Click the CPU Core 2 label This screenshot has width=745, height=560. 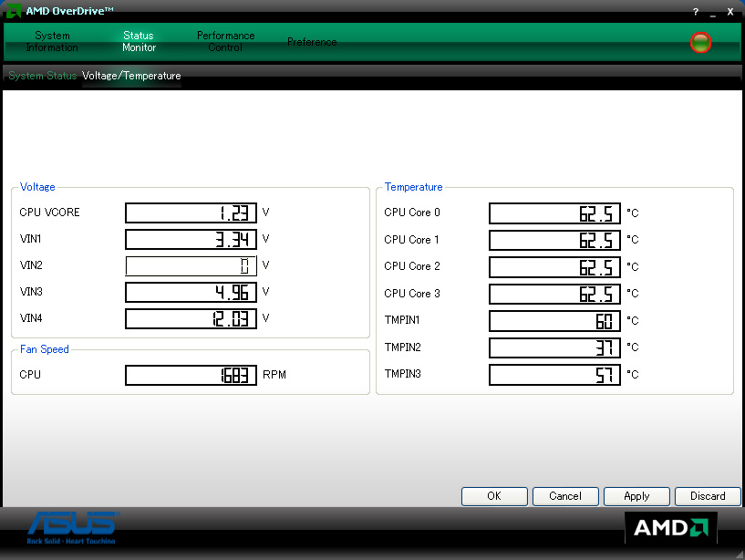coord(412,266)
